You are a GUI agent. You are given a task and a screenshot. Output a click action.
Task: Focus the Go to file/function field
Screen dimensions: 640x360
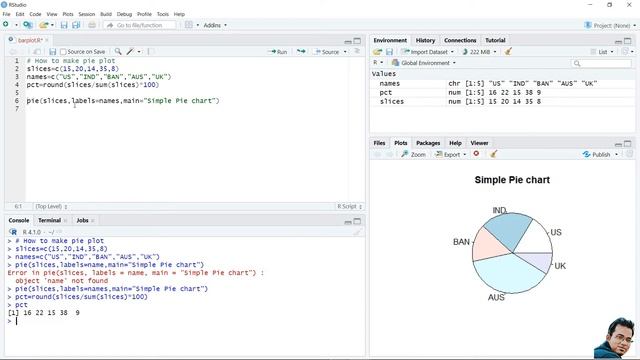click(140, 25)
